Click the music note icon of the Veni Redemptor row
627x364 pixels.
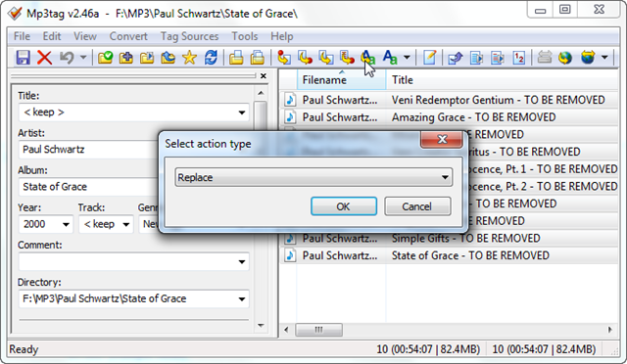click(290, 100)
